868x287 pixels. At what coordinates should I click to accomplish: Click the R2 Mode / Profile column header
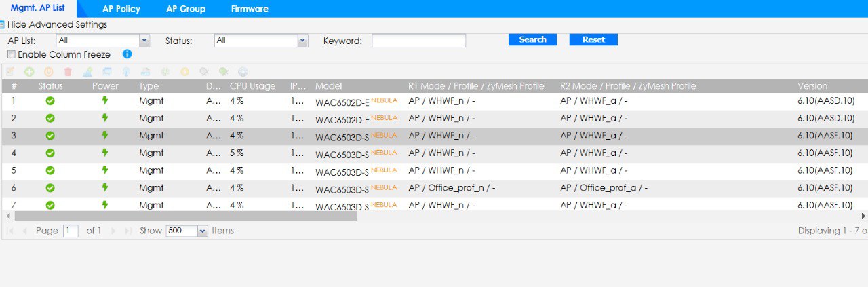click(628, 86)
